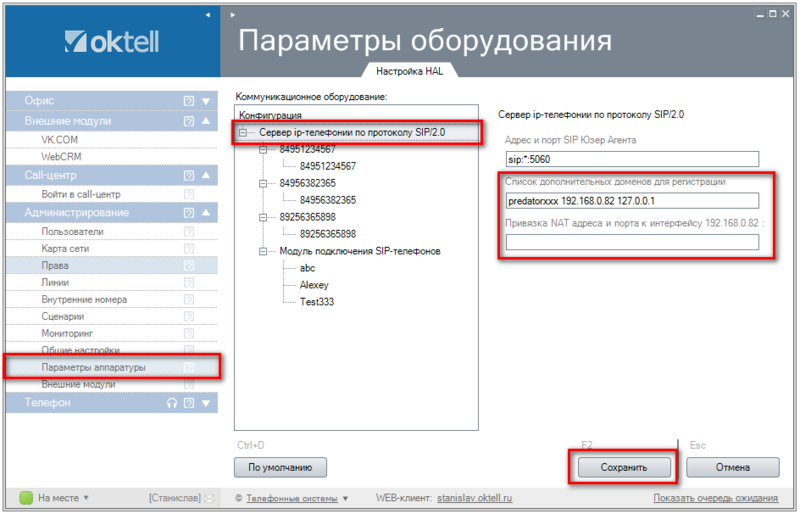Select Карта сети in Администрирование menu

[68, 248]
